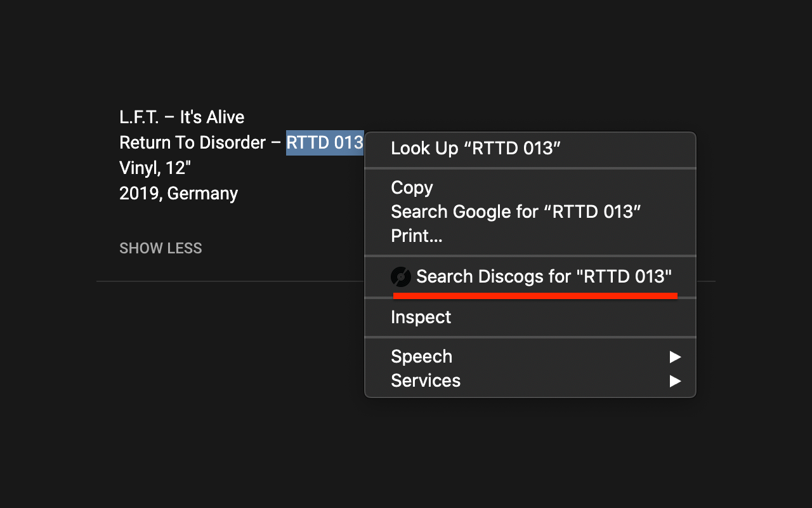Click the Vinyl, 12" format line

tap(155, 168)
